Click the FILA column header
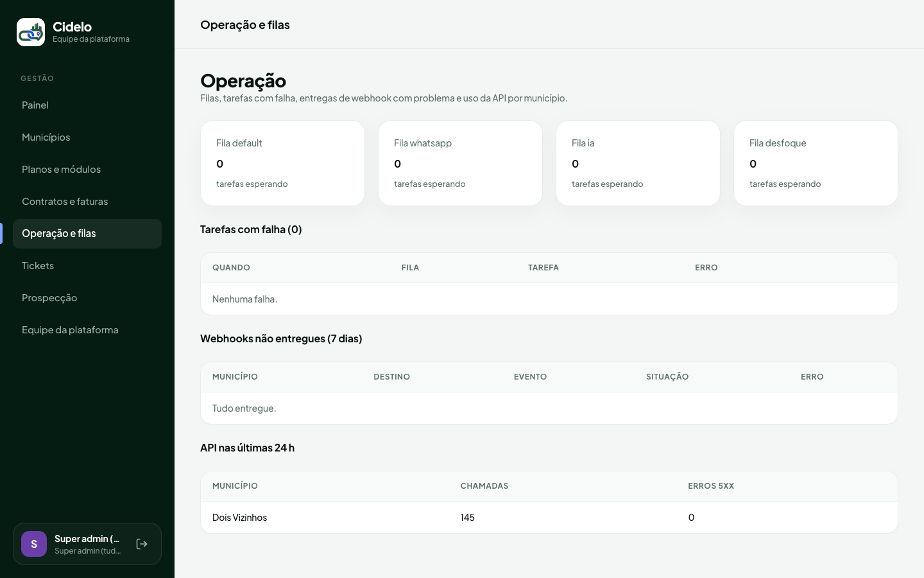Image resolution: width=924 pixels, height=578 pixels. click(410, 268)
